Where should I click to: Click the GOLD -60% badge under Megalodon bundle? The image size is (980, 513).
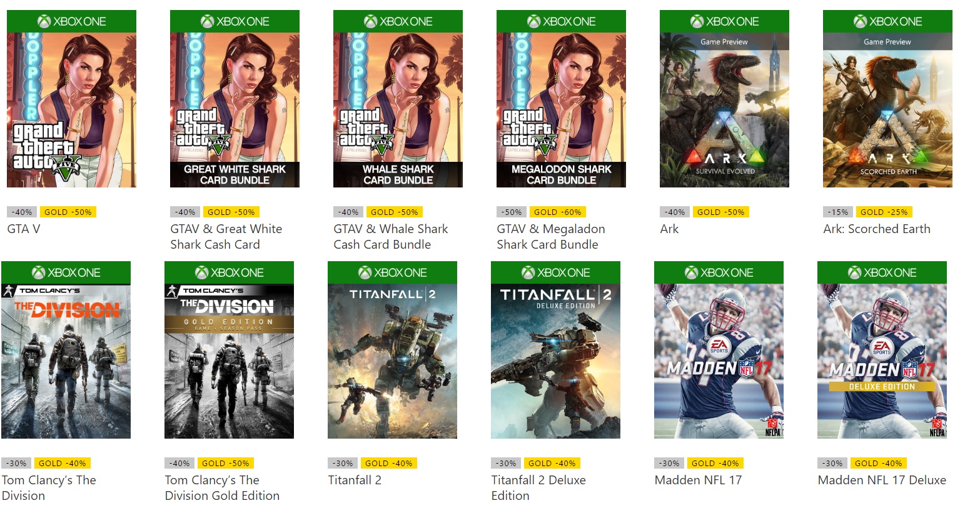[557, 212]
